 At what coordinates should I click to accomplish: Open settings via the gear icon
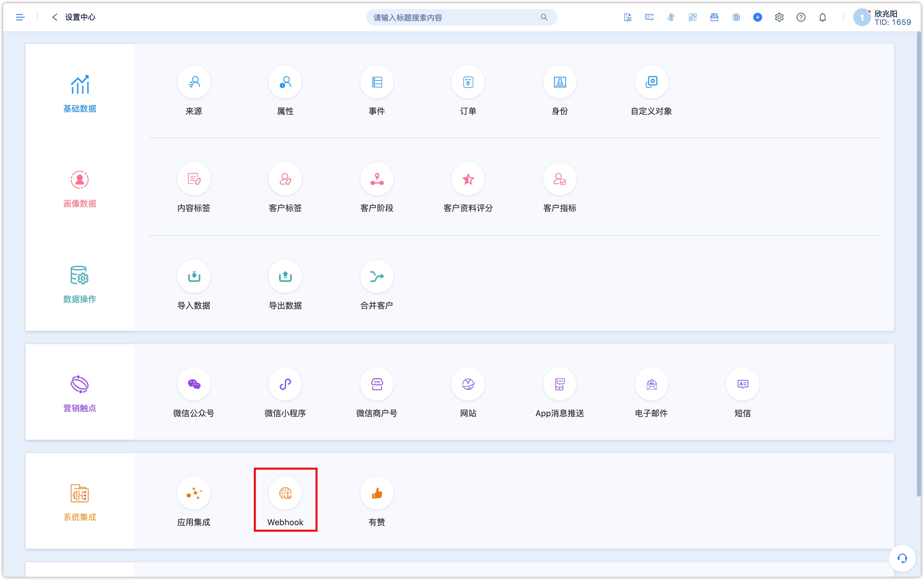point(779,17)
